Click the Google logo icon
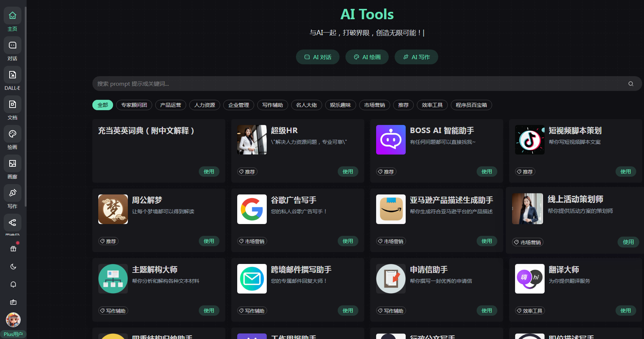Screen dimensions: 644x339 (252, 209)
